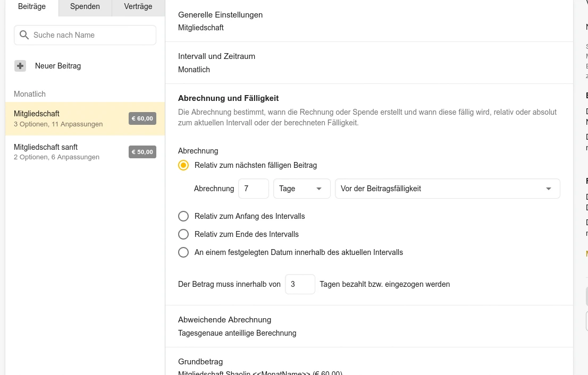Expand the Abweichende Abrechnung section
This screenshot has height=375, width=588.
click(x=369, y=326)
